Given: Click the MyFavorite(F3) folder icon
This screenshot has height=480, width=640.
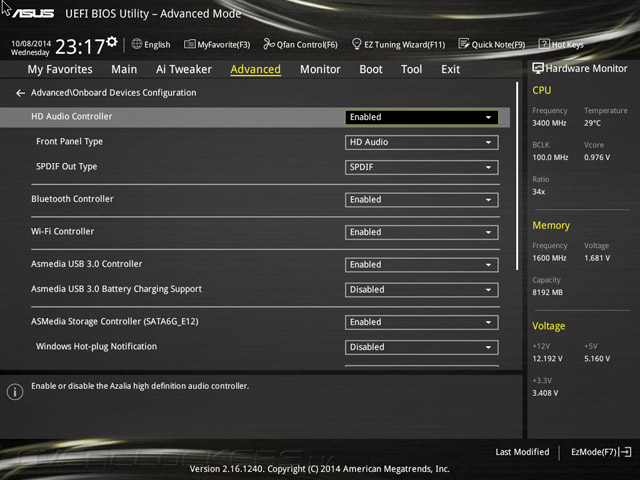Looking at the screenshot, I should (189, 44).
